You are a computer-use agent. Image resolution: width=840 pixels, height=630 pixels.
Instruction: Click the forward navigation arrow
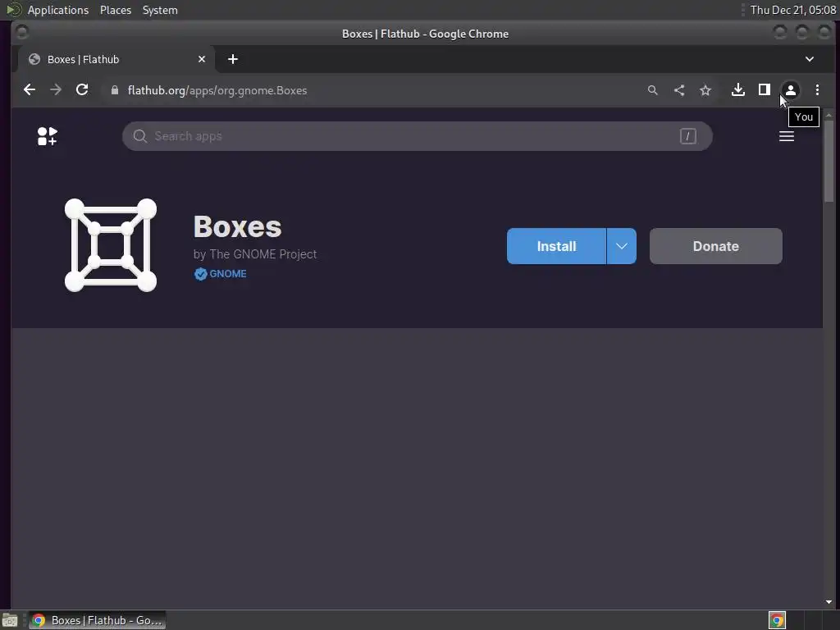56,90
